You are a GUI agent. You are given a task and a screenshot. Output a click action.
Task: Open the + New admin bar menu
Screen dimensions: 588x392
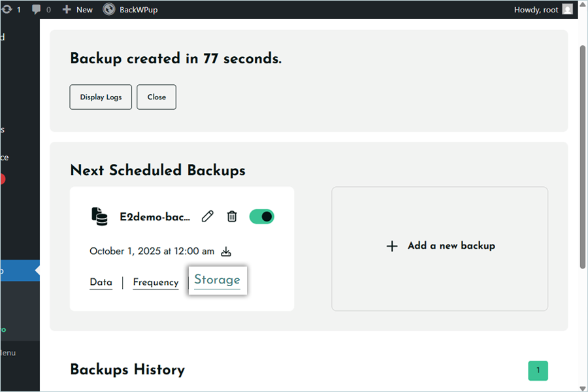pos(77,10)
